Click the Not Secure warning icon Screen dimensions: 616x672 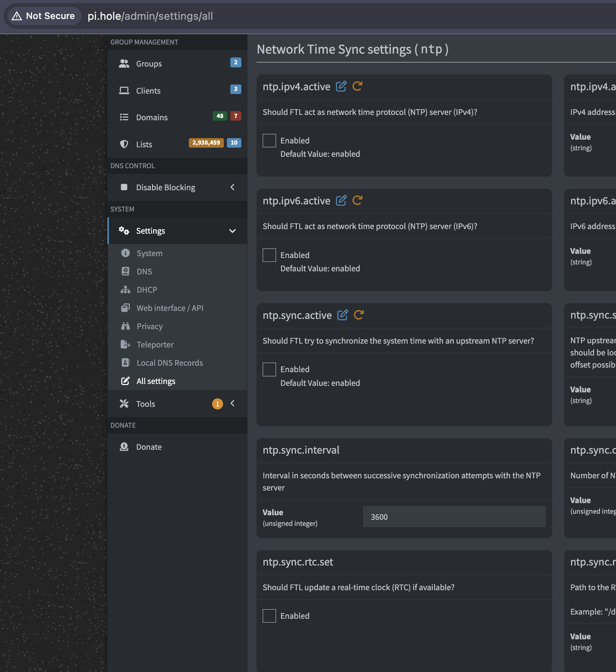click(x=17, y=16)
